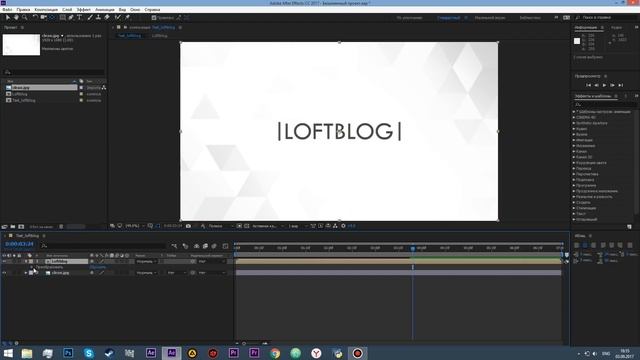
Task: Select the Eraser tool
Action: pos(107,18)
